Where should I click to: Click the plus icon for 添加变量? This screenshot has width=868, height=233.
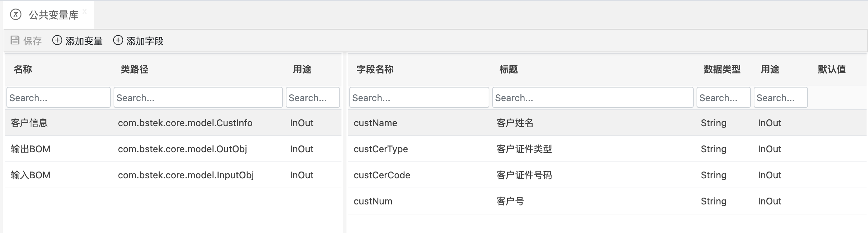tap(57, 40)
